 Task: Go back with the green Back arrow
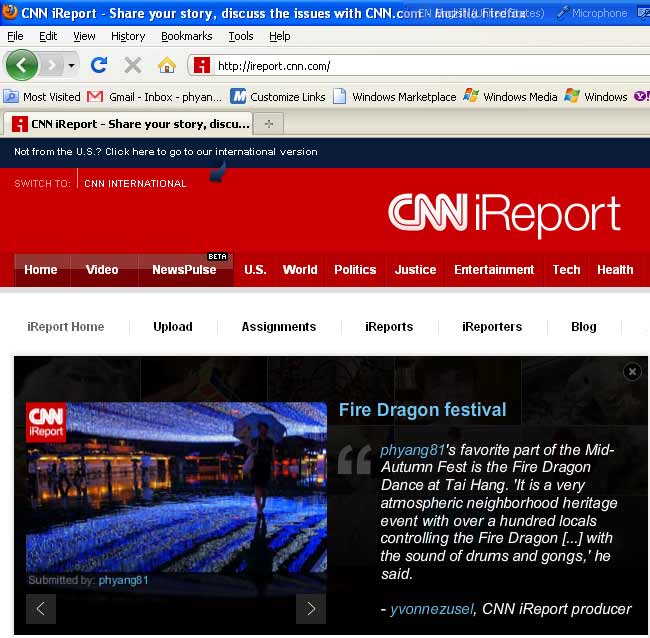(22, 65)
